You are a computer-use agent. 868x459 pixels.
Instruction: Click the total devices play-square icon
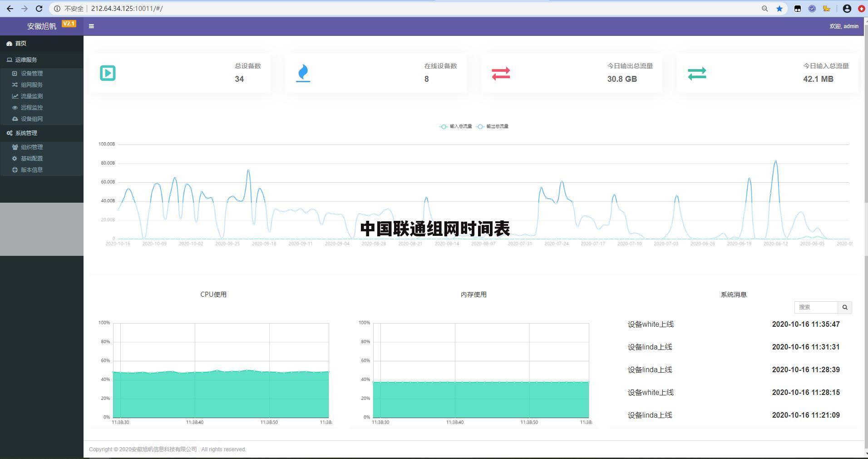tap(108, 73)
